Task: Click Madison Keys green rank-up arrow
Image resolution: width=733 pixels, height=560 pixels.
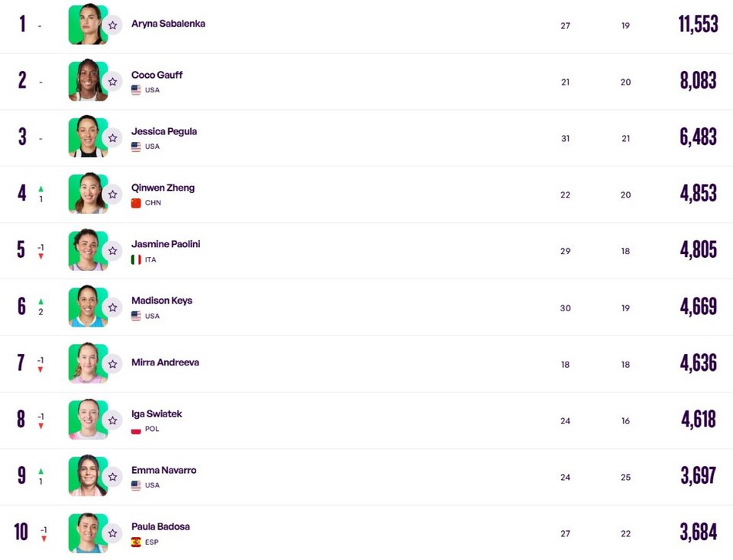Action: tap(40, 301)
